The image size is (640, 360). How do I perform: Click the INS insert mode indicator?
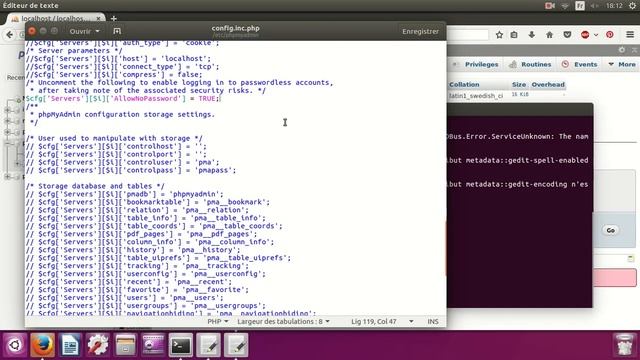tap(433, 322)
